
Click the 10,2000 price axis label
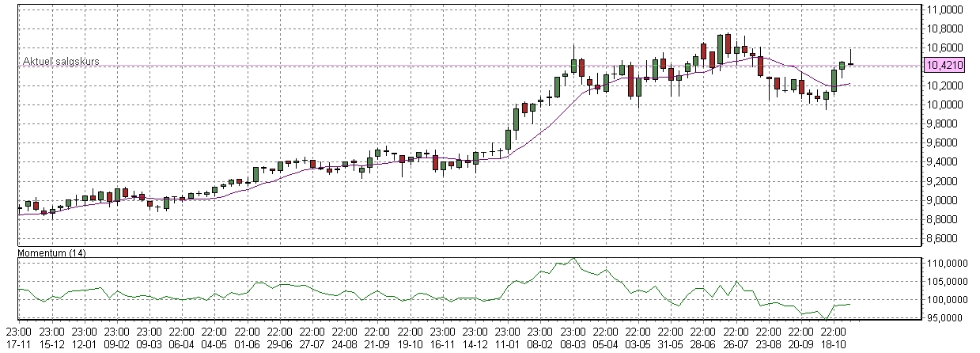pyautogui.click(x=945, y=85)
